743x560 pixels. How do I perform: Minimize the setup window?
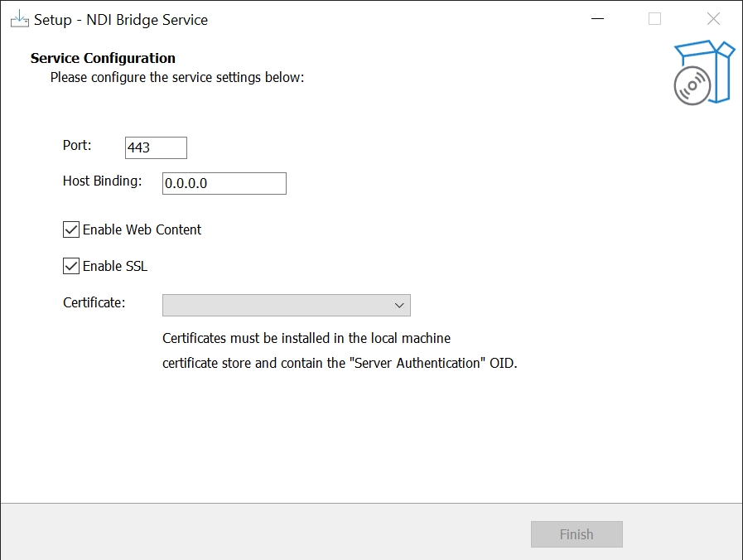[596, 19]
